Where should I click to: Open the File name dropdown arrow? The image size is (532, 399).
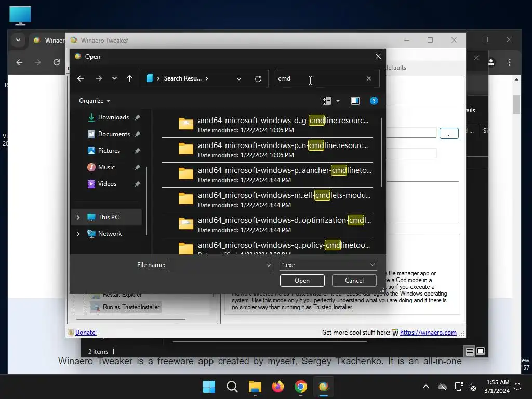coord(269,265)
